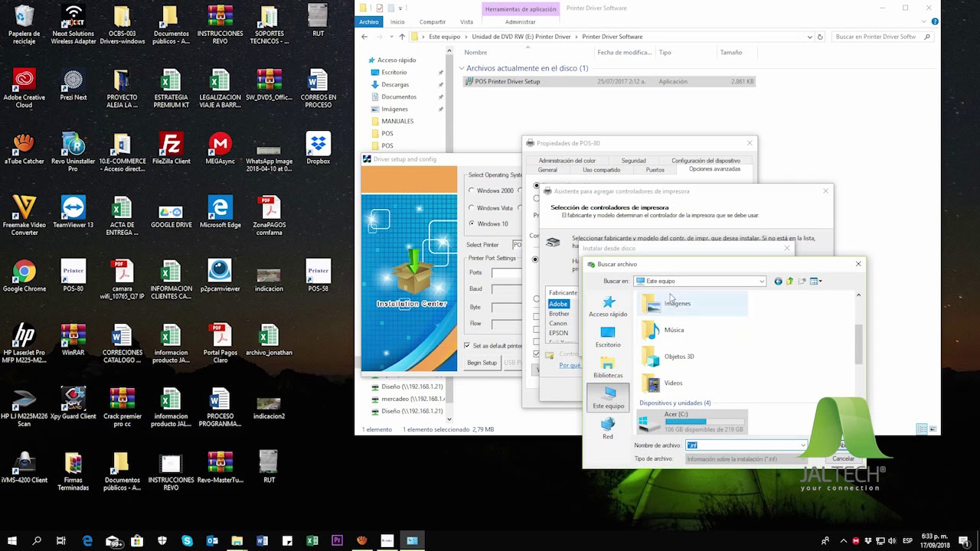Open Excel from the taskbar
The width and height of the screenshot is (980, 551).
[x=312, y=541]
